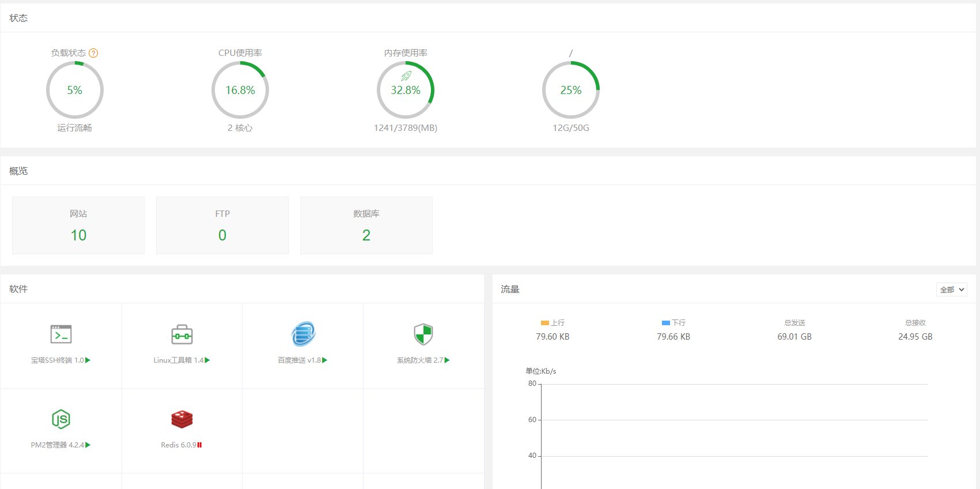Click the green running arrow after Linux工具箱 1.4

tap(207, 360)
